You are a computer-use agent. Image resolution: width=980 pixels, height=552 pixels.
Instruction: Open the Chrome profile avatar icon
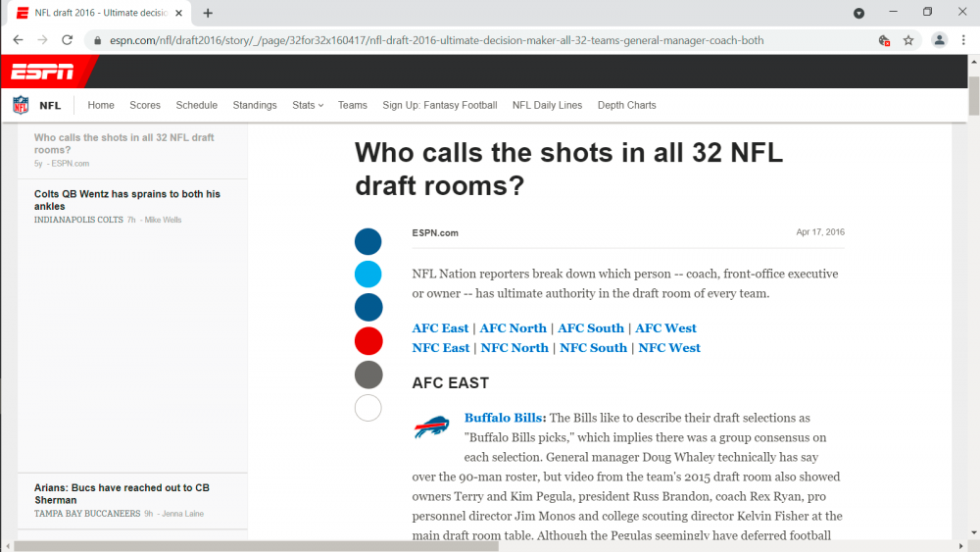[939, 40]
